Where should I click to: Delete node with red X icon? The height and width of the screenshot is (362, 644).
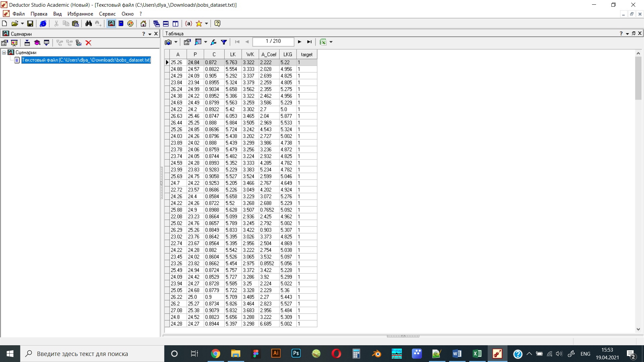[x=89, y=43]
